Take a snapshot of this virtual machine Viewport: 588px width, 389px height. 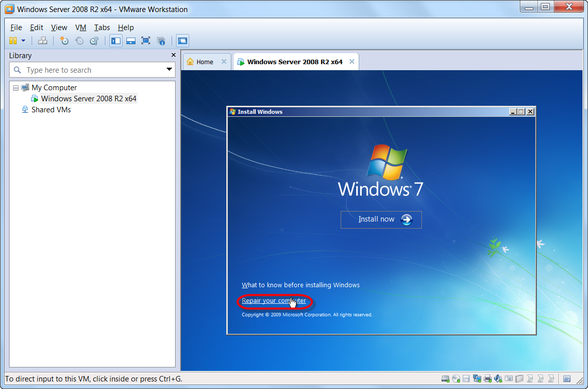(x=65, y=41)
